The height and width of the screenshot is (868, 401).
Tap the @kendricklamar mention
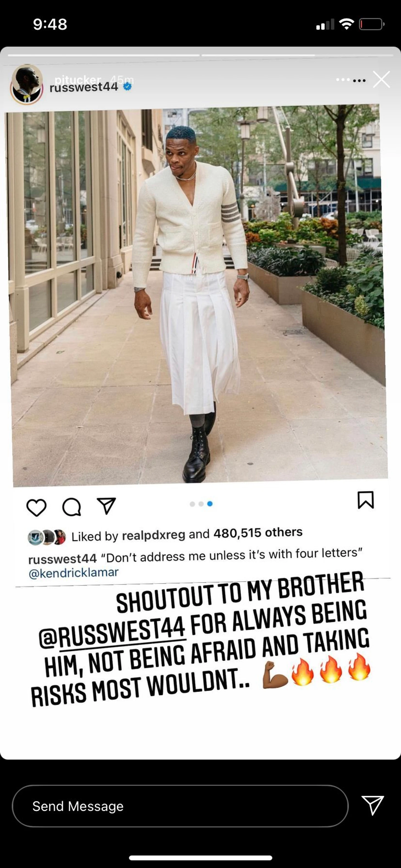(74, 572)
